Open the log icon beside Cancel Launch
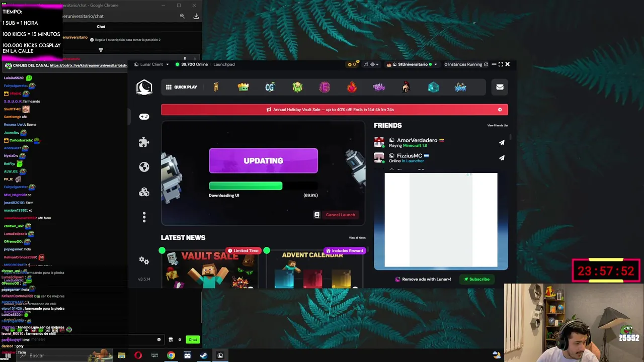644x362 pixels. click(317, 215)
